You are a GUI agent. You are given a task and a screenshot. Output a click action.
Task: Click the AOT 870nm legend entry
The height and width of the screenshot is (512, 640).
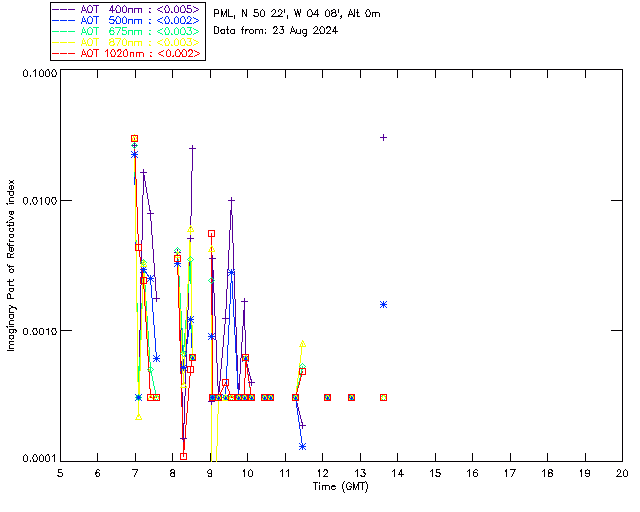pos(128,42)
